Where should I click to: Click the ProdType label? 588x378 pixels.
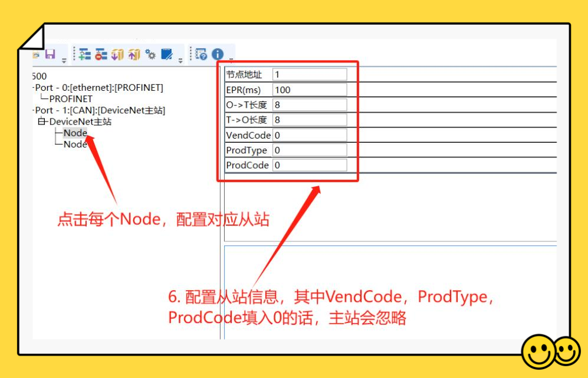click(x=247, y=150)
